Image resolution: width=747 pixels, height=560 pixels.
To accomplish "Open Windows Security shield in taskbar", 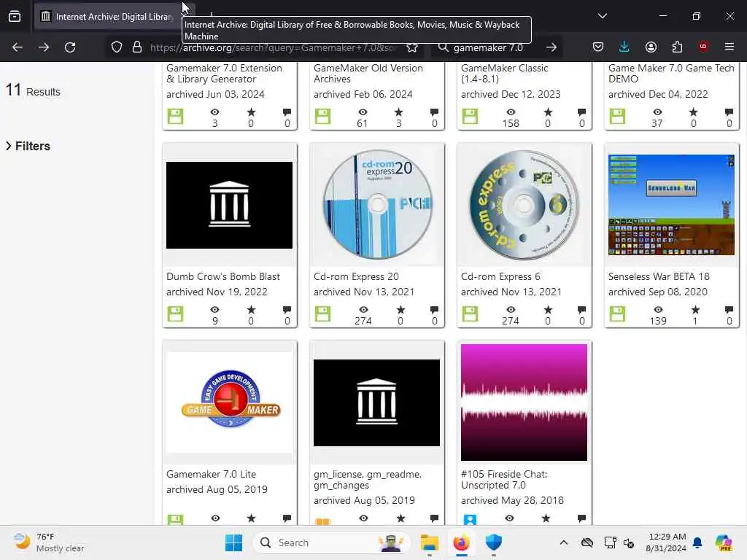I will pyautogui.click(x=494, y=542).
